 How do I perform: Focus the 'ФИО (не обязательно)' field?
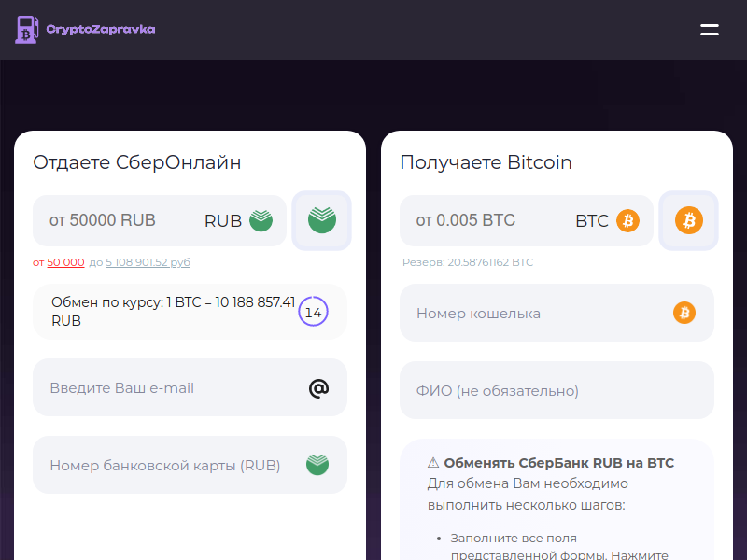pos(557,390)
